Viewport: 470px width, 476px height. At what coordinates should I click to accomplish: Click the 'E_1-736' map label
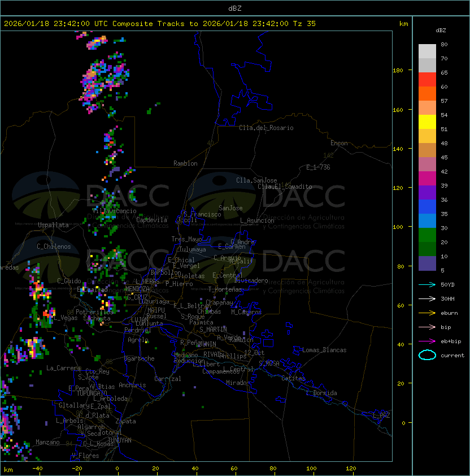pos(318,167)
